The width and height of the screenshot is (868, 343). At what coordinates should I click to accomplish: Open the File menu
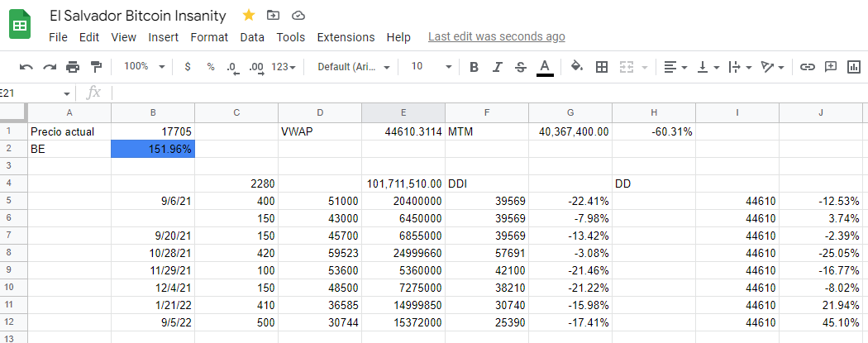pyautogui.click(x=58, y=37)
